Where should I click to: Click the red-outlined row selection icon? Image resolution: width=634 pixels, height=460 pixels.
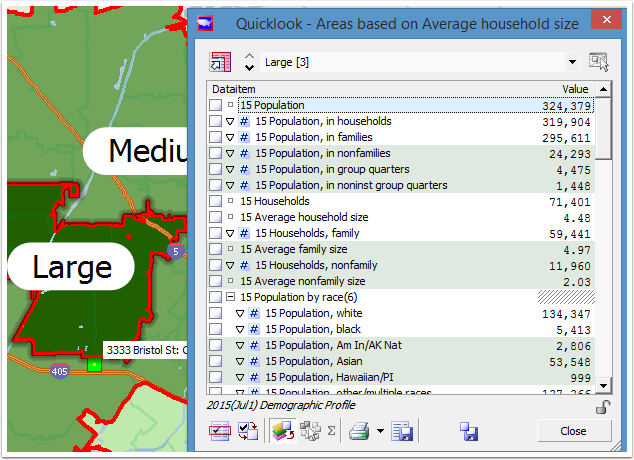click(220, 432)
